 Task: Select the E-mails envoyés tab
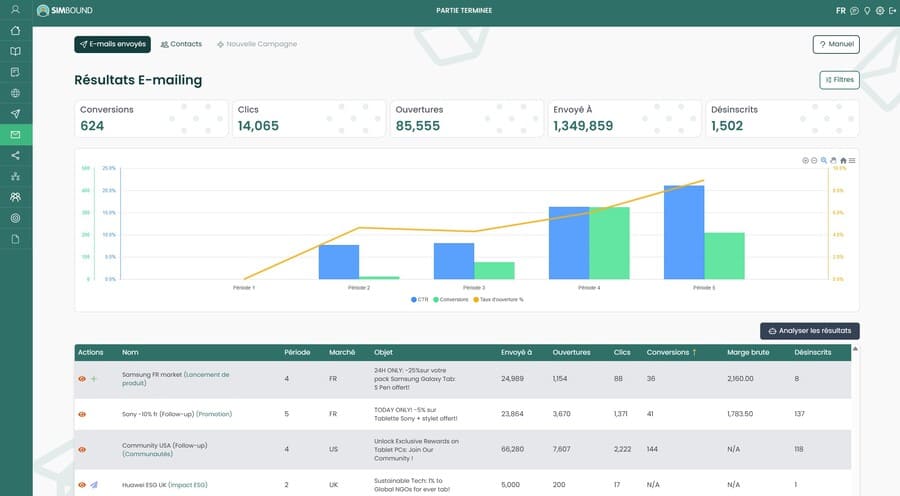tap(112, 44)
